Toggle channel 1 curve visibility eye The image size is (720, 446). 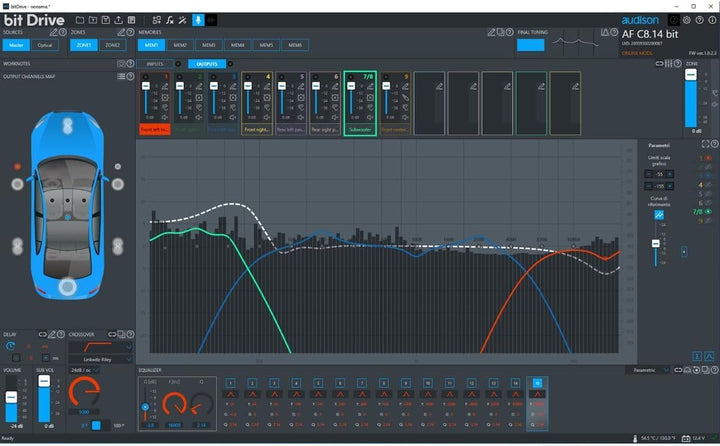[x=708, y=158]
